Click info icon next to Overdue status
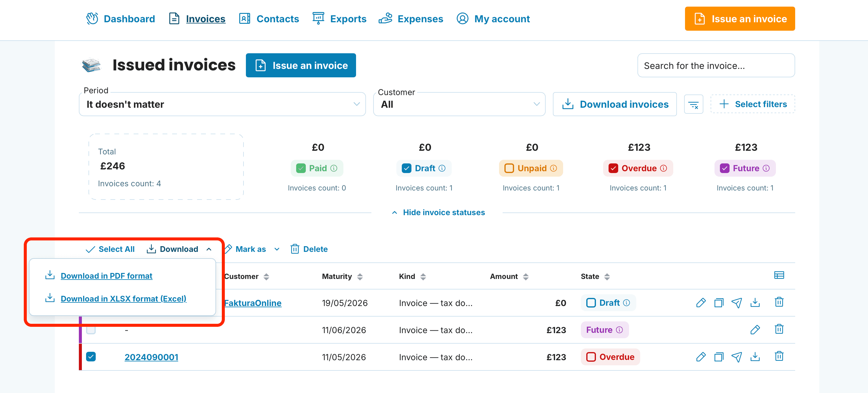The image size is (868, 393). 663,168
